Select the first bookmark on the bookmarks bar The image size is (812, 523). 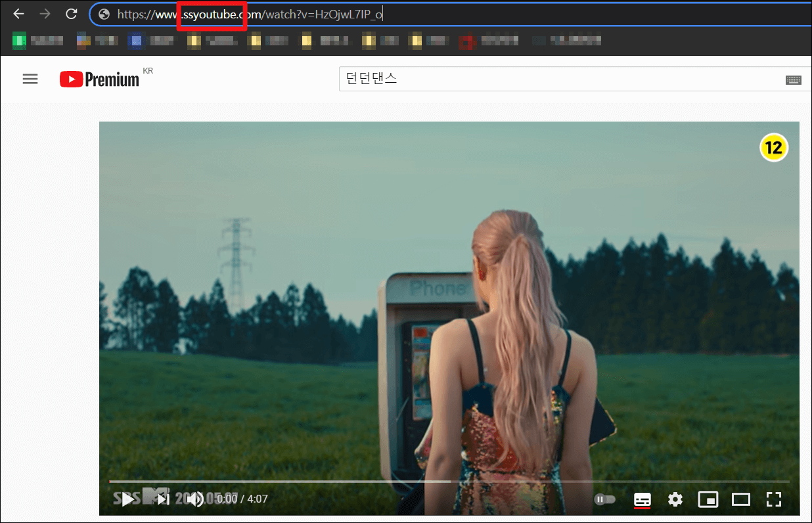click(20, 40)
